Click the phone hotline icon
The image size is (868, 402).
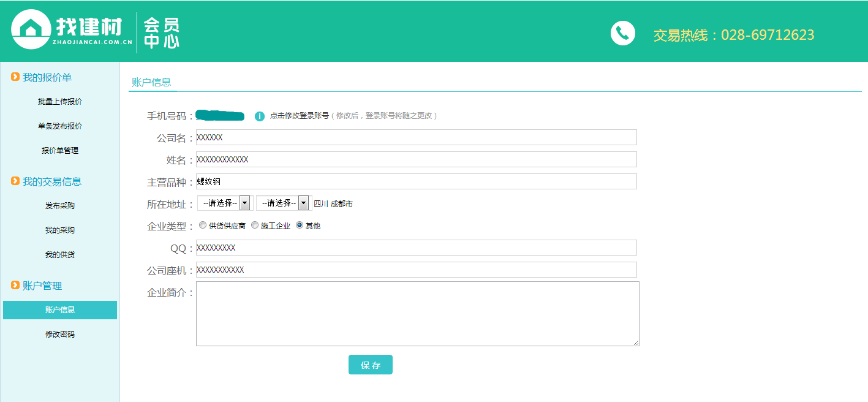[x=623, y=33]
